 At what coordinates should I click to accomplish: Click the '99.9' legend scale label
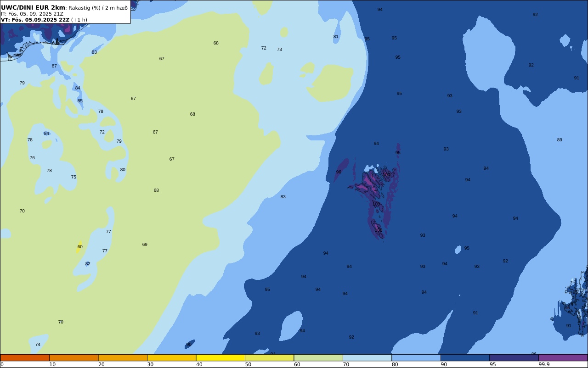(x=544, y=364)
